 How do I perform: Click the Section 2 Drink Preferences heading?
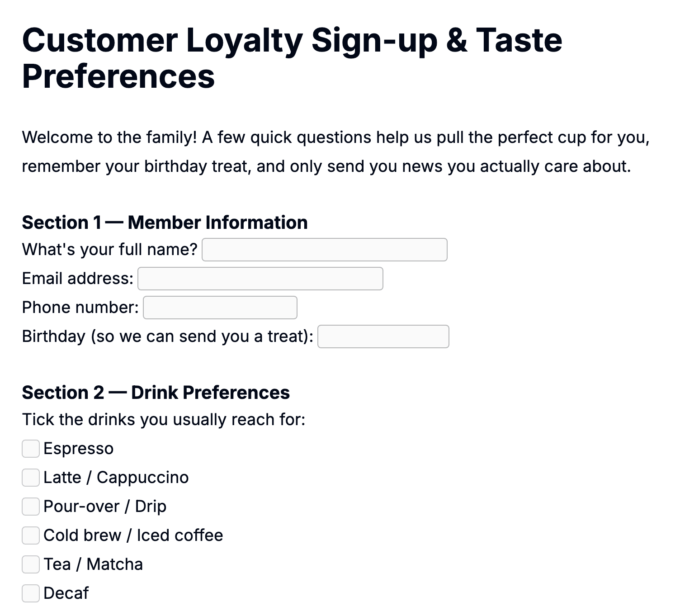(x=156, y=393)
